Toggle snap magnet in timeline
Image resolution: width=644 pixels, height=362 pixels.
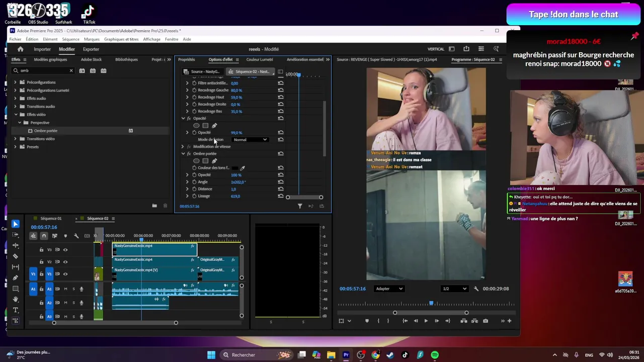click(44, 236)
